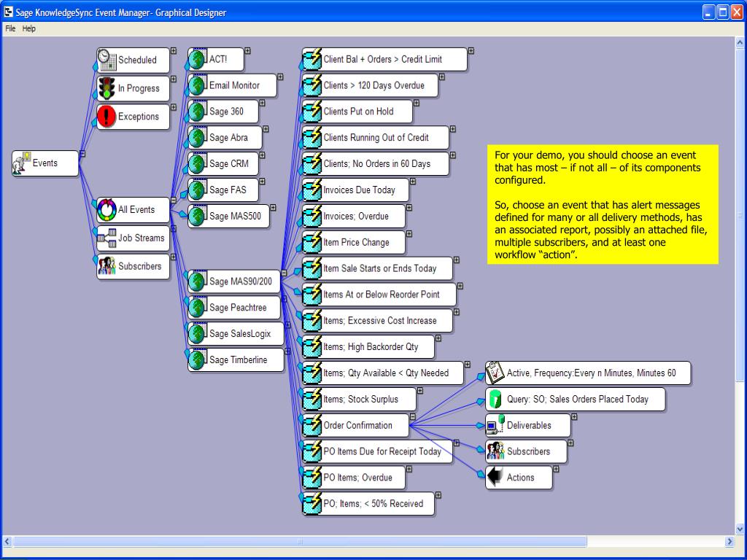Collapse the All Events node
The image size is (747, 560).
click(x=174, y=200)
